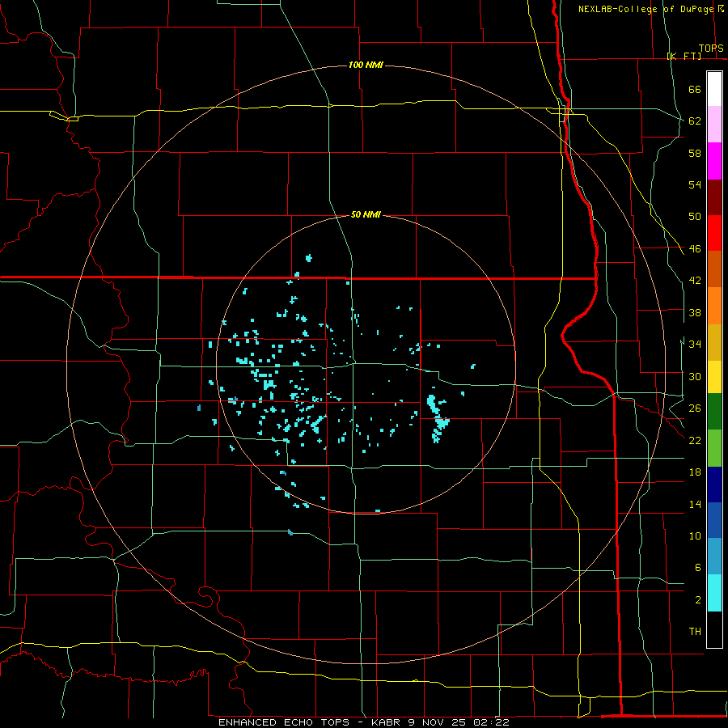Image resolution: width=728 pixels, height=728 pixels.
Task: Click the light pink 62 kft swatch
Action: click(x=714, y=125)
